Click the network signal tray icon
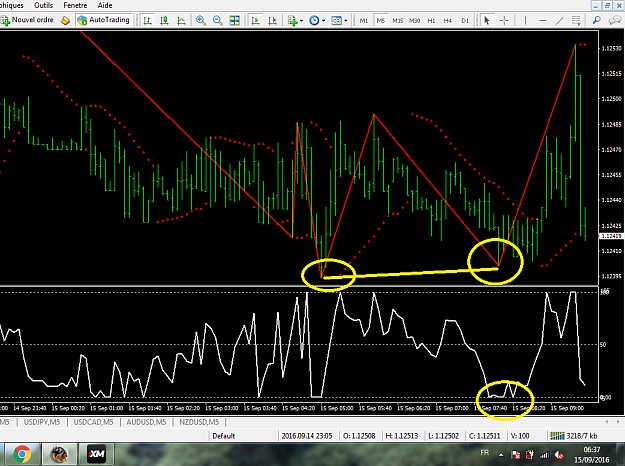 coord(544,455)
